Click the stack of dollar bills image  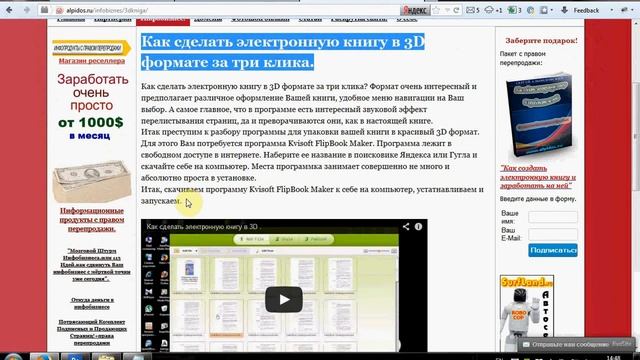[x=92, y=181]
